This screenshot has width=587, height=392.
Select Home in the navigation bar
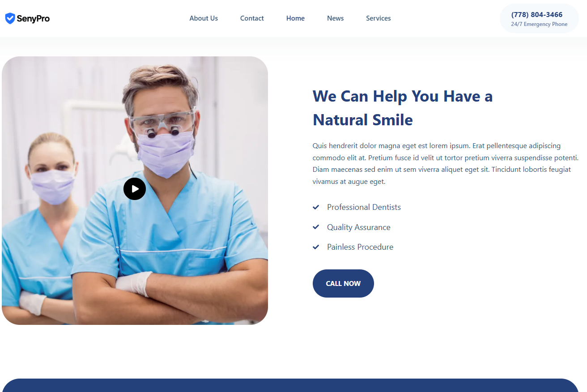(x=295, y=18)
